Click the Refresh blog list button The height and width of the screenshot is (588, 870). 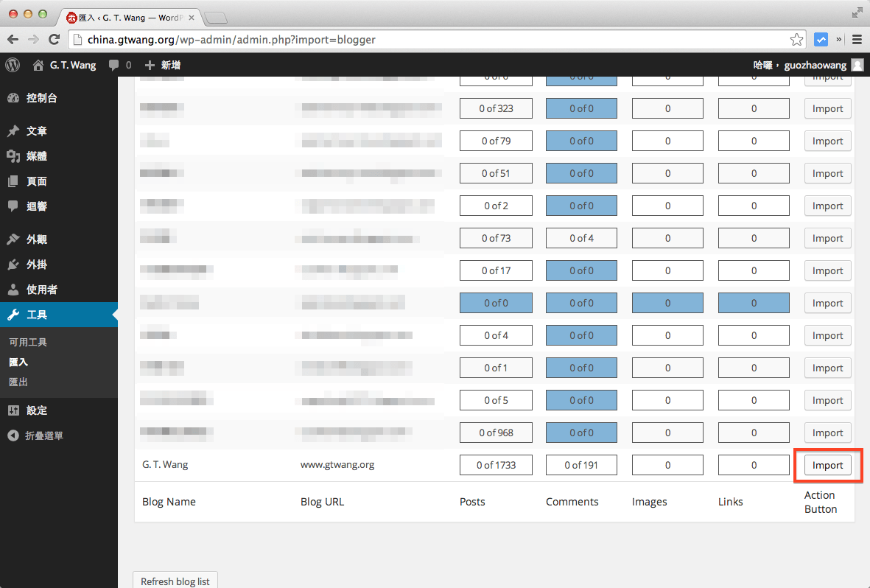click(x=175, y=581)
